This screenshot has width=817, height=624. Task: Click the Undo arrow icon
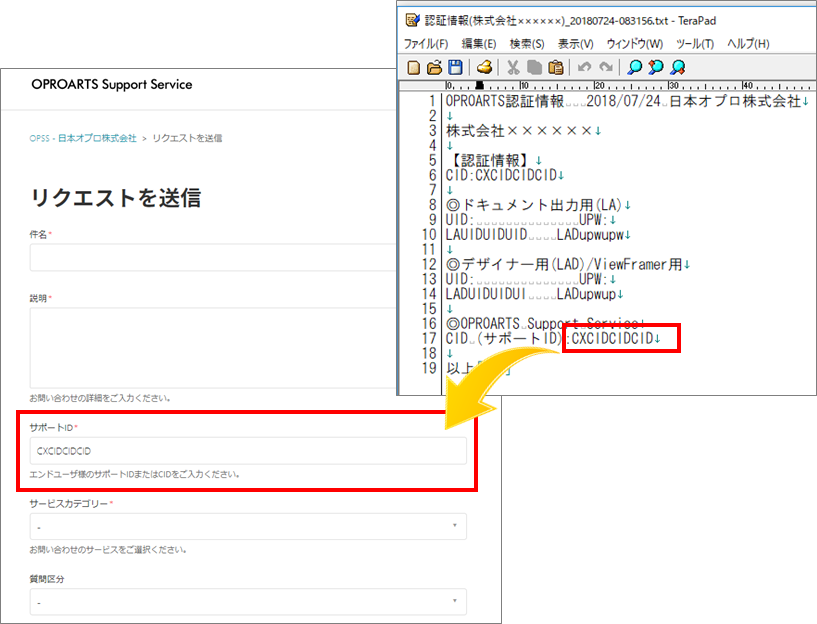[584, 68]
